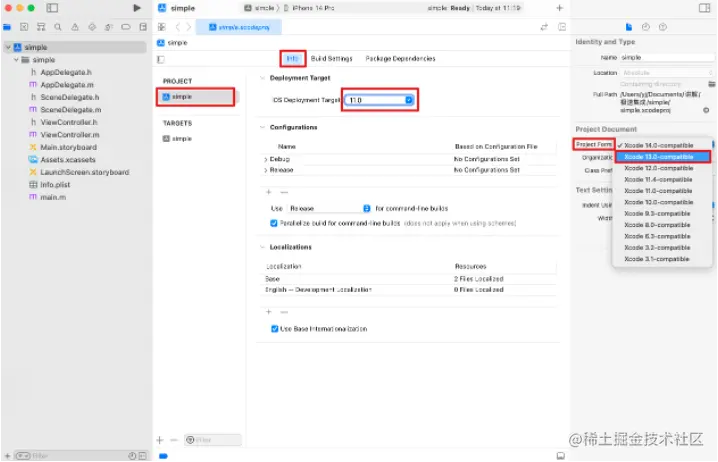Collapse the Localizations section

coord(262,247)
